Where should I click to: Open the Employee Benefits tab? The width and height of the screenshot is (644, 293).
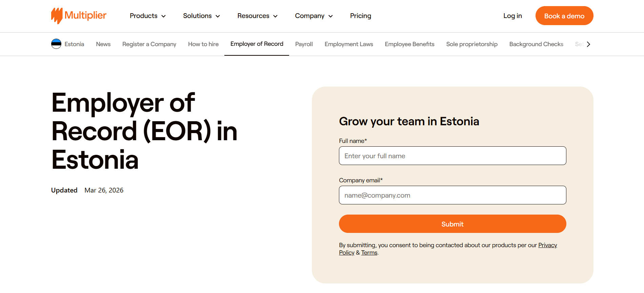click(409, 44)
